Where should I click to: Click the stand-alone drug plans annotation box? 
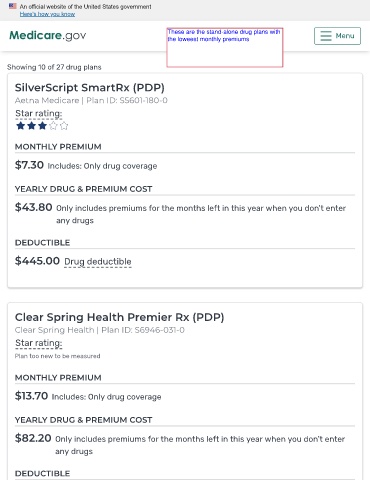pos(225,47)
